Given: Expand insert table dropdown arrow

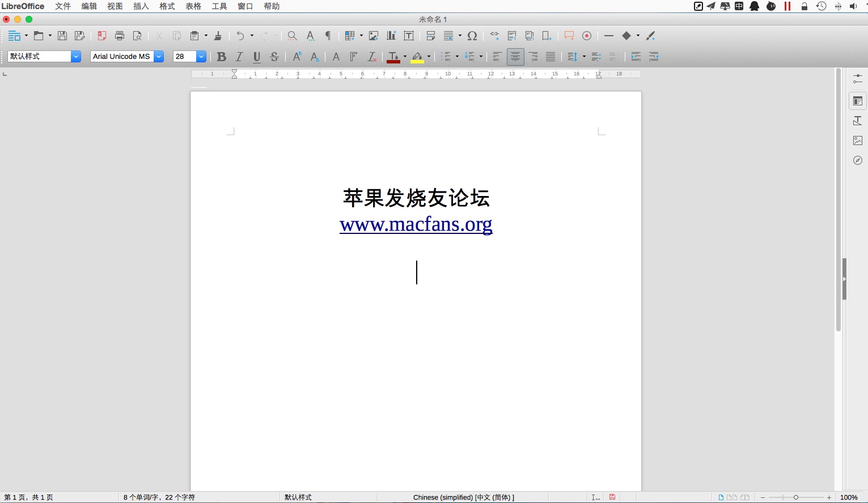Looking at the screenshot, I should (361, 36).
